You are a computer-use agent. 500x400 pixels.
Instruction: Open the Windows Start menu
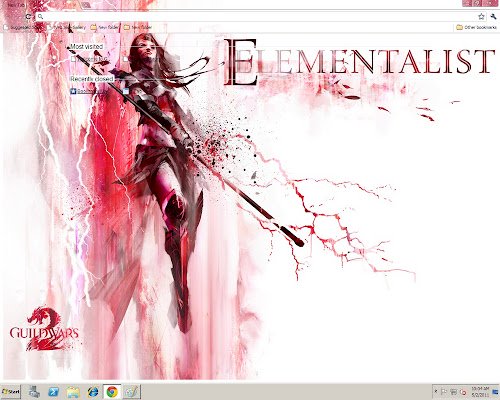click(11, 392)
